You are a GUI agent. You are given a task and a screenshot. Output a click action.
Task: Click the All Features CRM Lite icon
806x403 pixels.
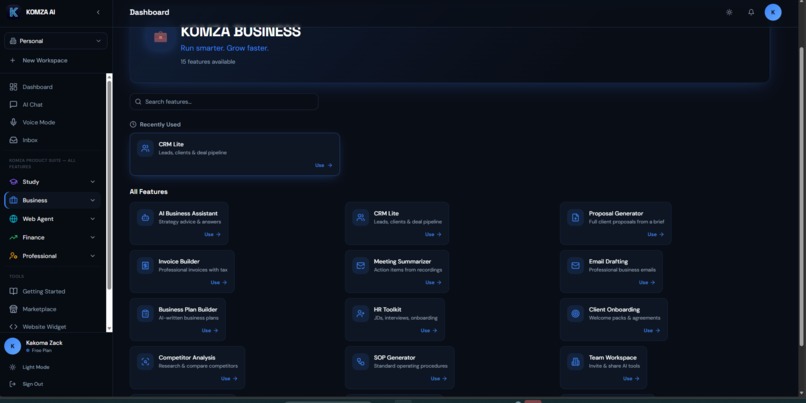tap(361, 217)
